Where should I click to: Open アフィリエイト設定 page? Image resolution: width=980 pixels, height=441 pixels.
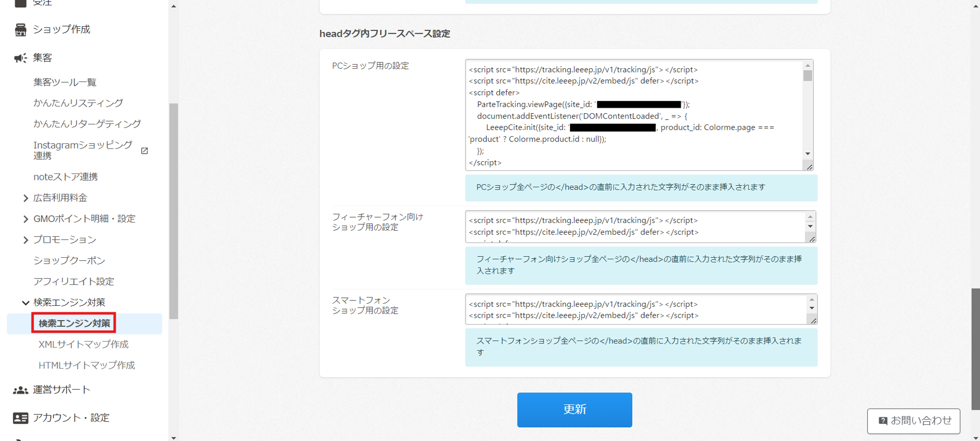(73, 282)
